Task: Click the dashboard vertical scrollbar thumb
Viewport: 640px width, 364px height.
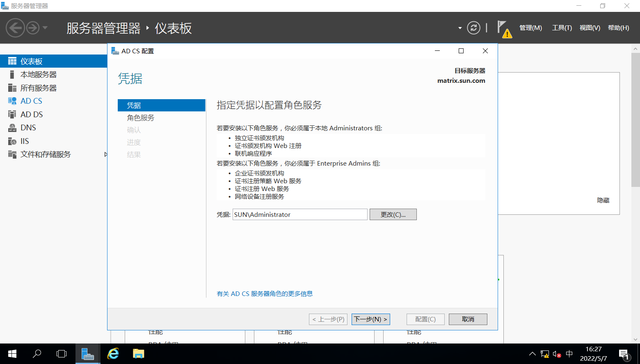Action: (635, 120)
